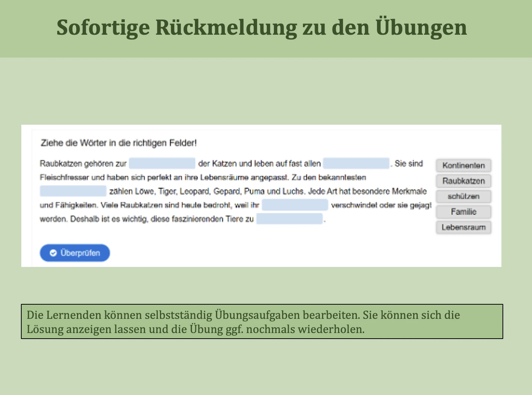Click the blank after 'weil ihr'
This screenshot has height=395, width=532.
(295, 205)
